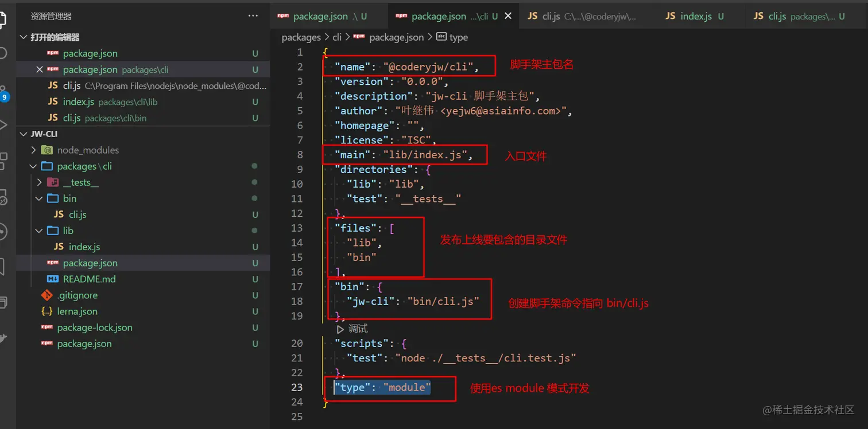Expand the __tests__ folder
Image resolution: width=868 pixels, height=429 pixels.
39,182
